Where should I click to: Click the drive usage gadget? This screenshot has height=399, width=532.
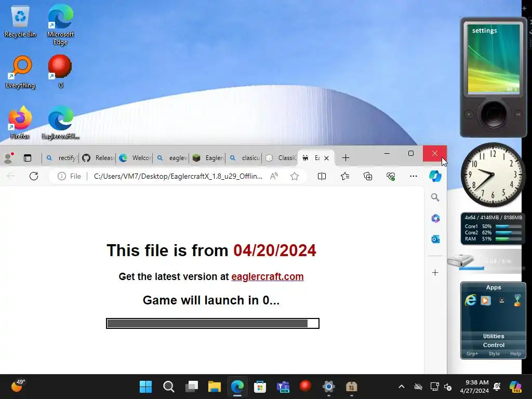point(486,261)
